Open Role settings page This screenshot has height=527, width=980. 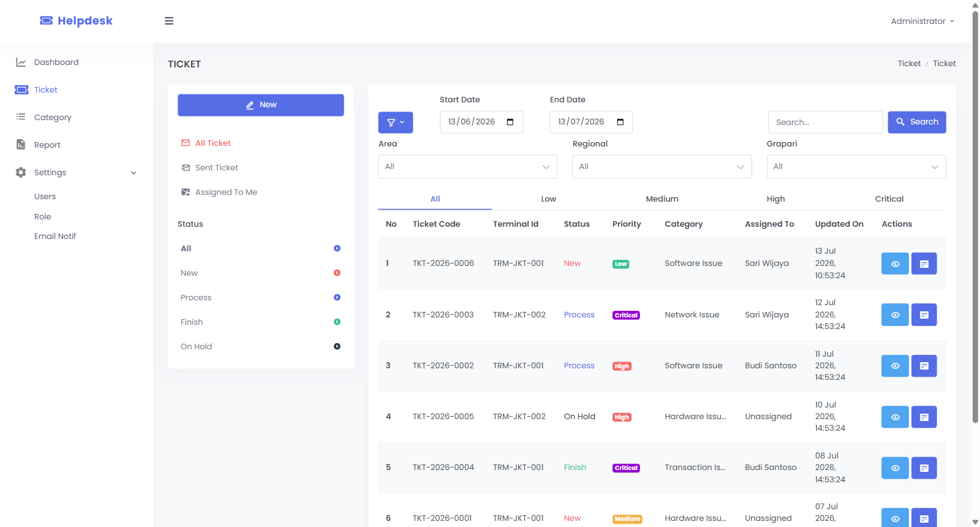(42, 216)
